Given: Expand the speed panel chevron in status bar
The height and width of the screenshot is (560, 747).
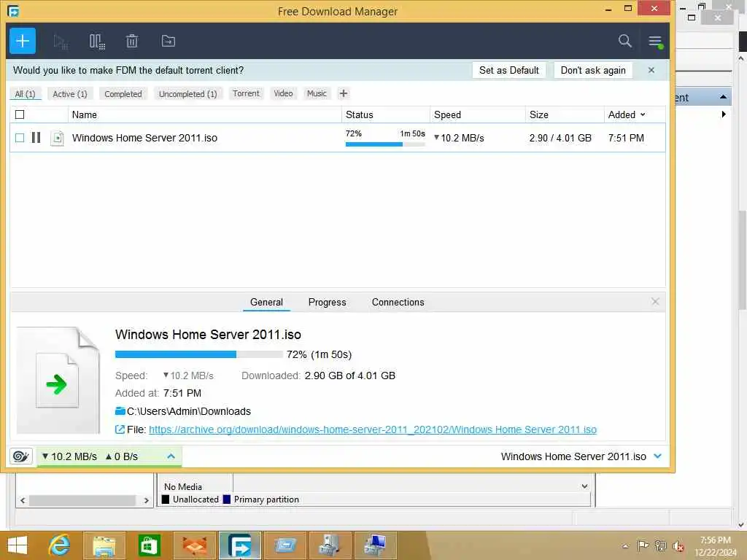Looking at the screenshot, I should (171, 456).
